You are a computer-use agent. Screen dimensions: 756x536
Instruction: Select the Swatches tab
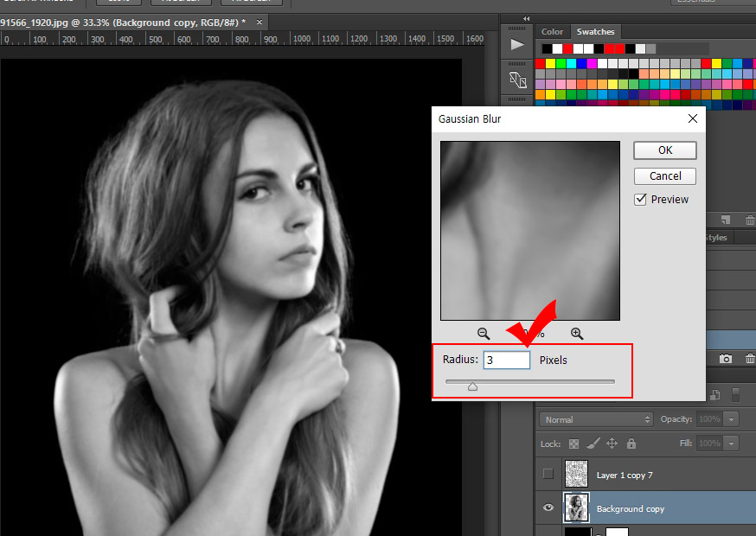[595, 32]
